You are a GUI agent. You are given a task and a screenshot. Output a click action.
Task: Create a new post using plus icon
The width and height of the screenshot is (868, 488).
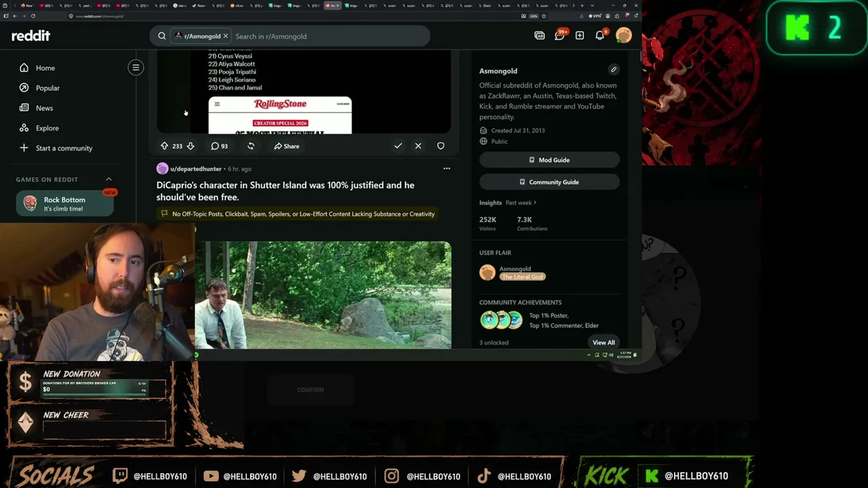point(580,36)
